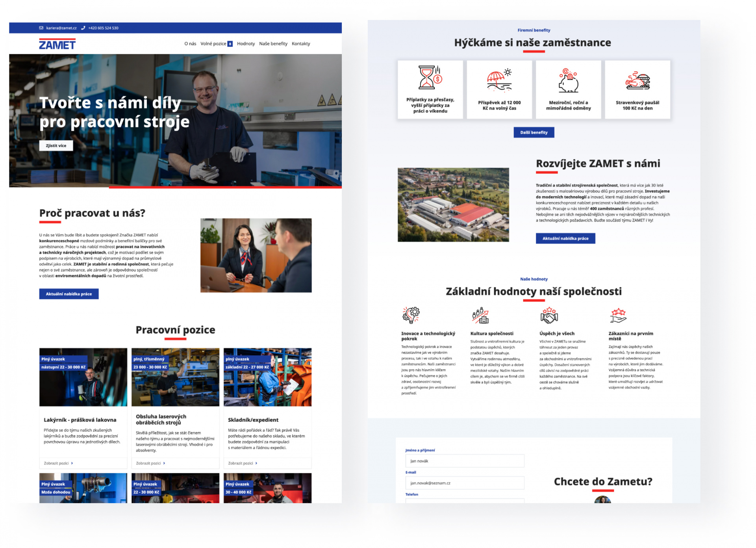Open the Skladník/expedient job photo

pos(267,377)
